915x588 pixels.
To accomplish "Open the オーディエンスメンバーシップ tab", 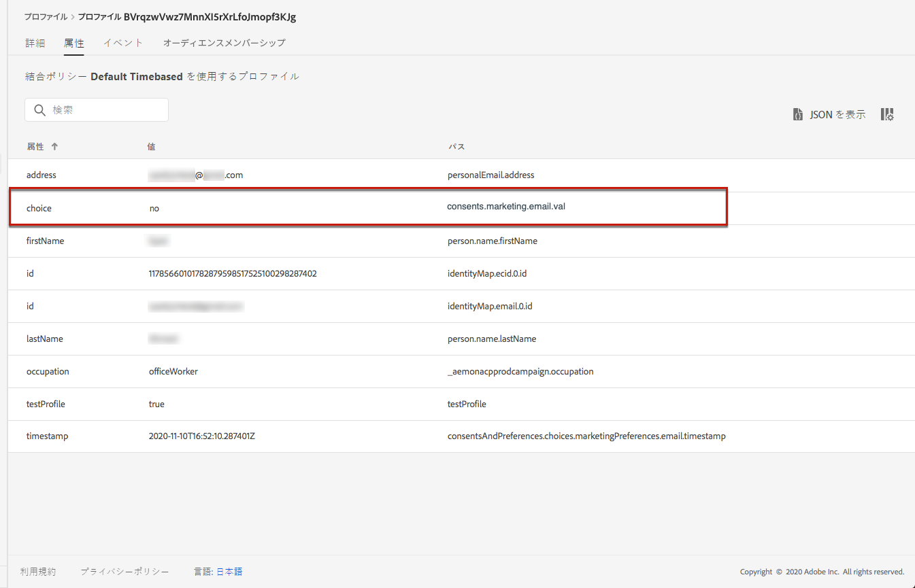I will [224, 43].
